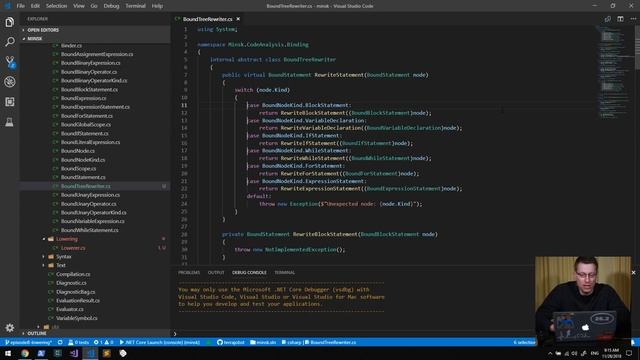Screen dimensions: 640x360
Task: Open VariableSymbol.cs file
Action: click(77, 318)
